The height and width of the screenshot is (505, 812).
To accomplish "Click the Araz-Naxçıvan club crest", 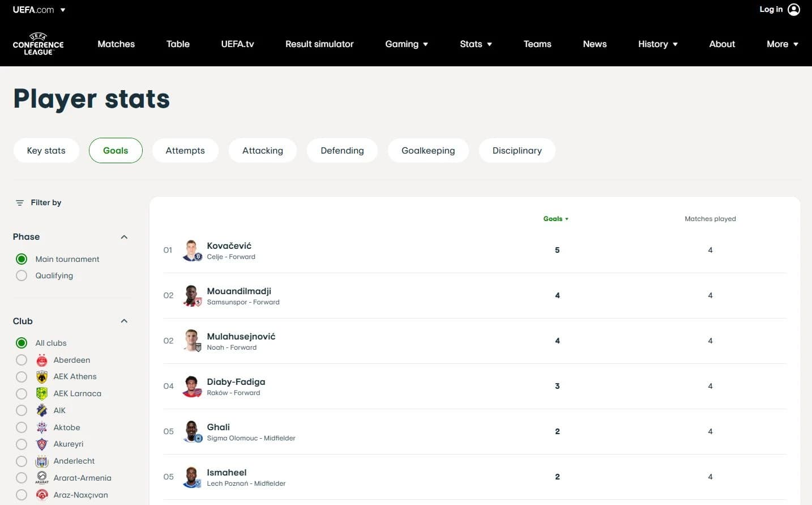I will tap(42, 495).
